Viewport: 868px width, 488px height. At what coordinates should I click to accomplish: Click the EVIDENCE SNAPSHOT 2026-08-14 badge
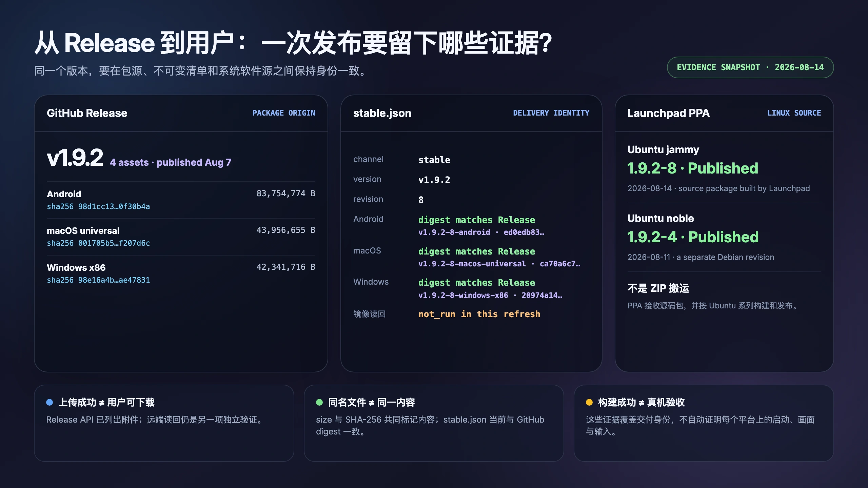coord(750,67)
